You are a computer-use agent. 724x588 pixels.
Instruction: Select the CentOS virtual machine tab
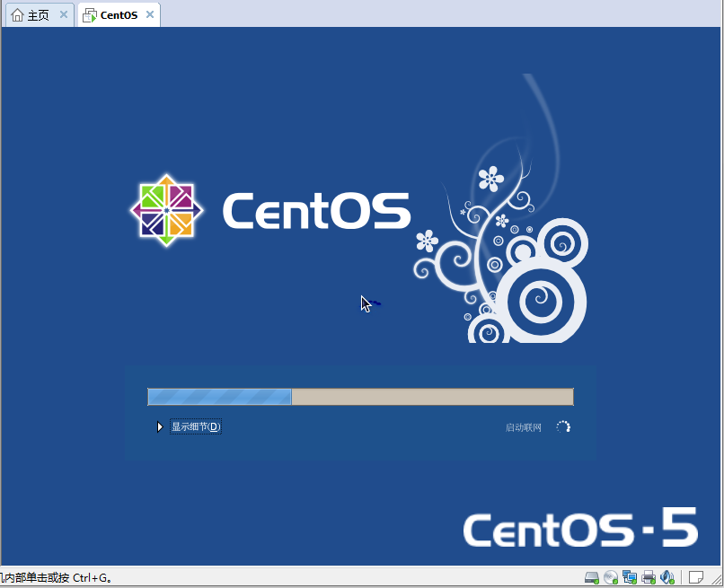(119, 14)
